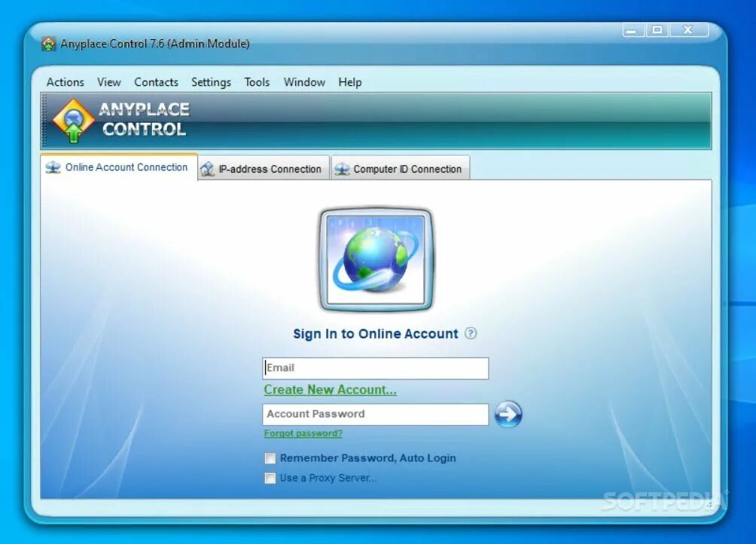The width and height of the screenshot is (756, 544).
Task: Click the Account Password field
Action: pyautogui.click(x=376, y=414)
